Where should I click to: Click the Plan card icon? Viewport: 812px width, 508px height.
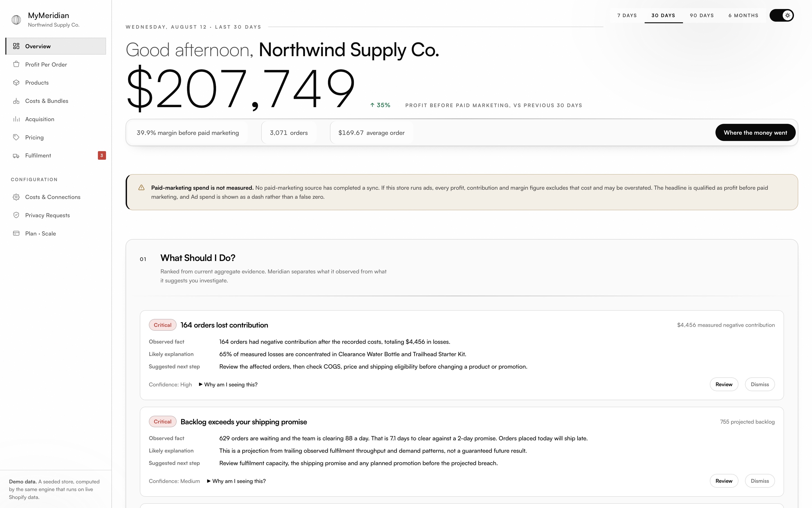[16, 233]
